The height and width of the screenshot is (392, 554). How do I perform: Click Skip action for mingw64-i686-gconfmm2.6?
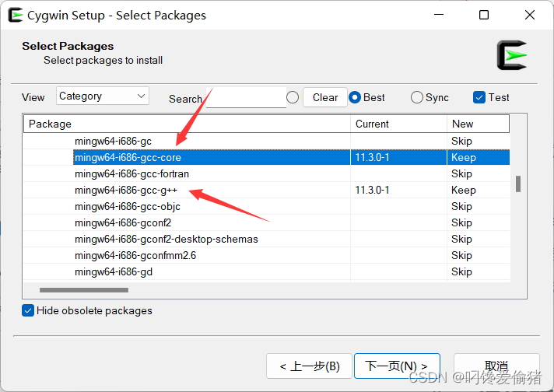pyautogui.click(x=461, y=255)
